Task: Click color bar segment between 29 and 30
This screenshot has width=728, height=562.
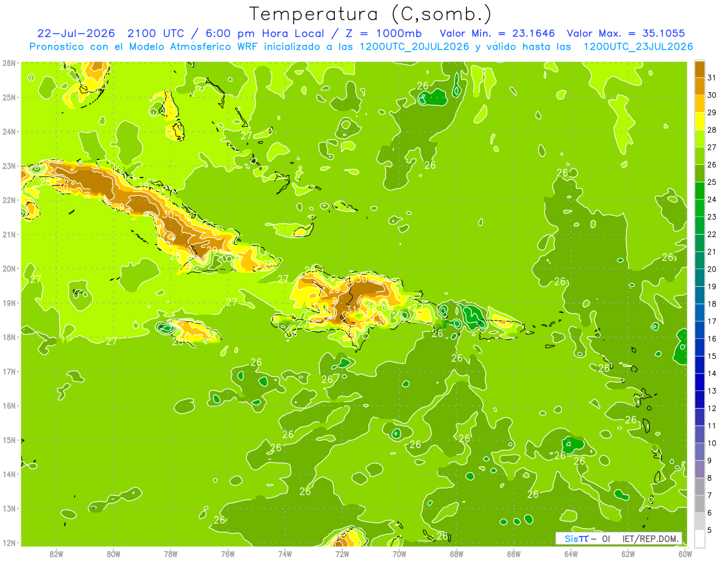Action: 699,103
